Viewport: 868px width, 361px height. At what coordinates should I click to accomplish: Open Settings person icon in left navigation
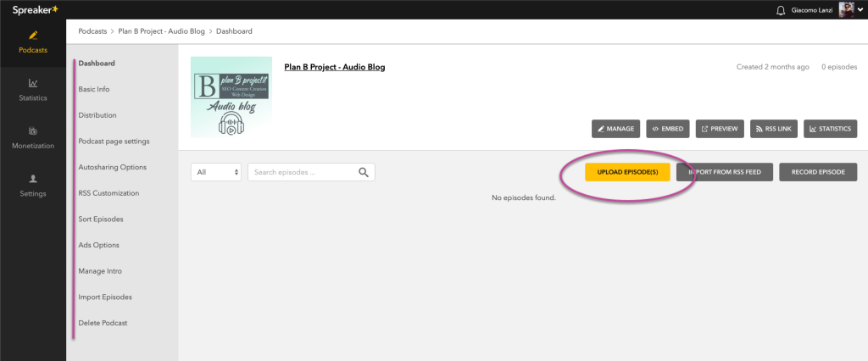pos(33,179)
